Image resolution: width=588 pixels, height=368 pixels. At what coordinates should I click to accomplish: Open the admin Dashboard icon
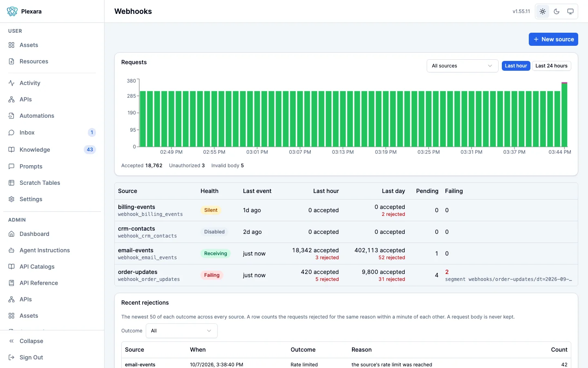(11, 234)
